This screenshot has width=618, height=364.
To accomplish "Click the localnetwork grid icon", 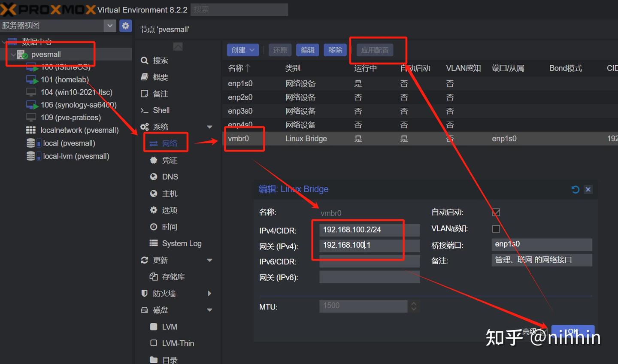I will [31, 130].
